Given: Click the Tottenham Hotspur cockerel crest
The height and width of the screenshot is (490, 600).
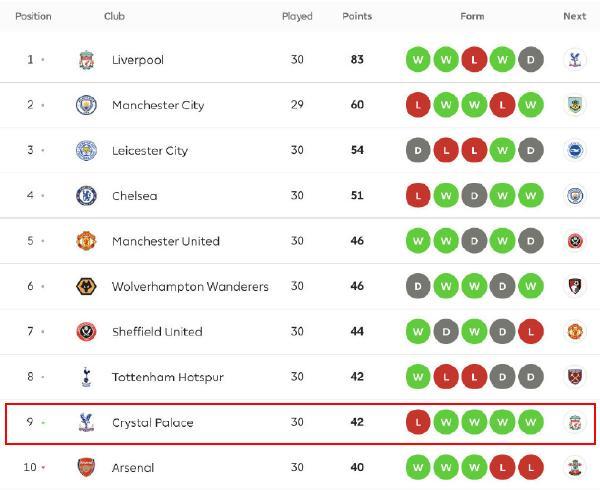Looking at the screenshot, I should pyautogui.click(x=86, y=378).
